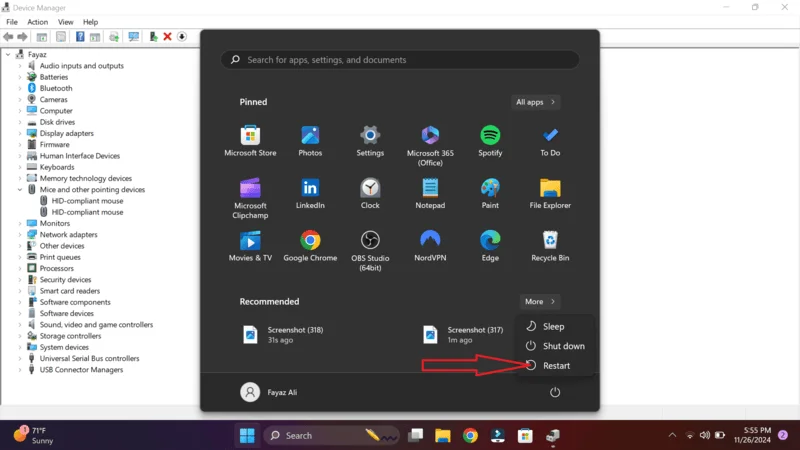Open the Photos app

click(x=310, y=141)
